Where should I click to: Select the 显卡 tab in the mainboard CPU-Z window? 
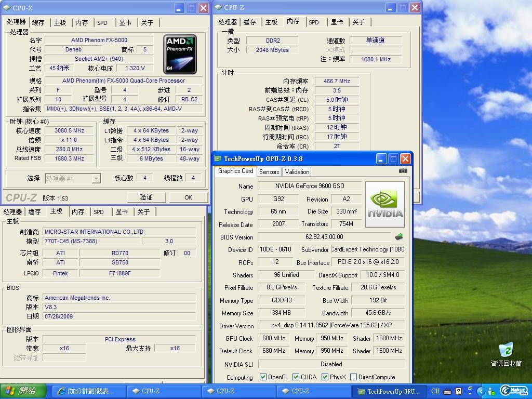pyautogui.click(x=122, y=212)
